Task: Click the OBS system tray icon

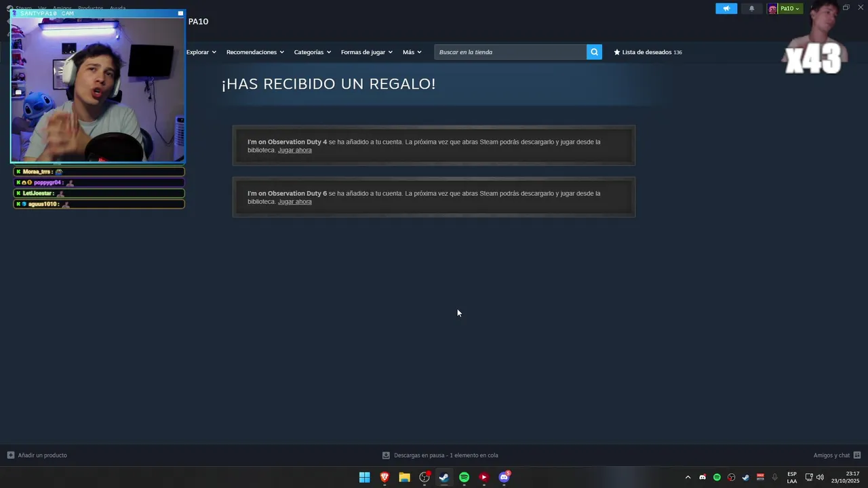Action: tap(731, 477)
